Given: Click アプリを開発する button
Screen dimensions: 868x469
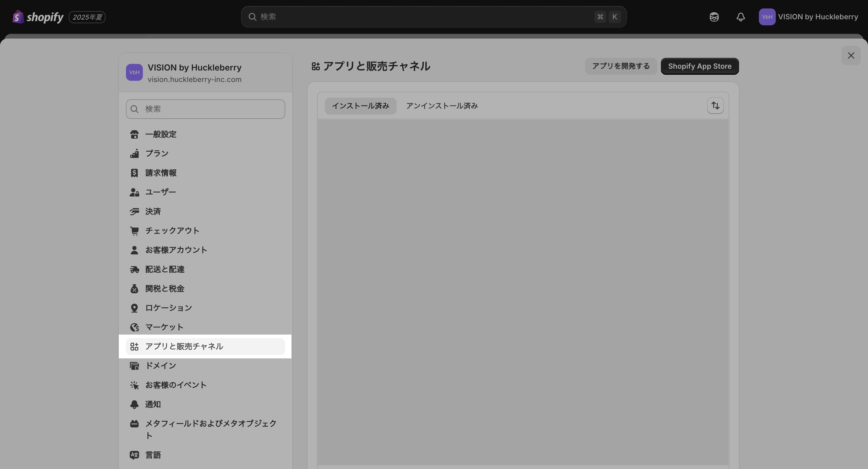Looking at the screenshot, I should point(621,66).
